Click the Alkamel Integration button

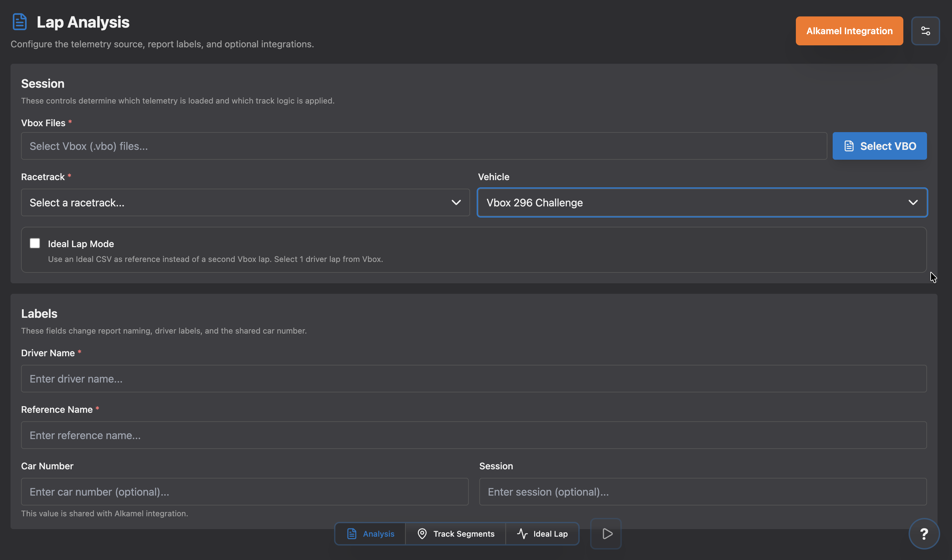pyautogui.click(x=849, y=31)
